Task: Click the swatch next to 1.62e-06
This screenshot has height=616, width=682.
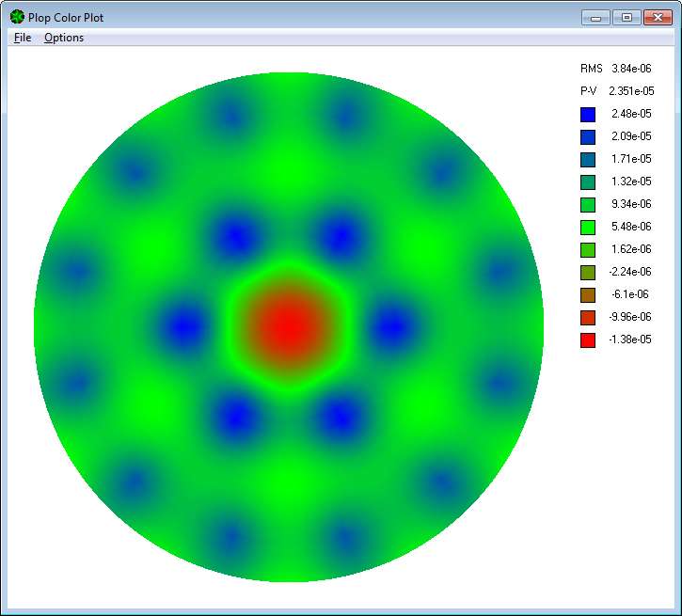Action: [x=588, y=250]
